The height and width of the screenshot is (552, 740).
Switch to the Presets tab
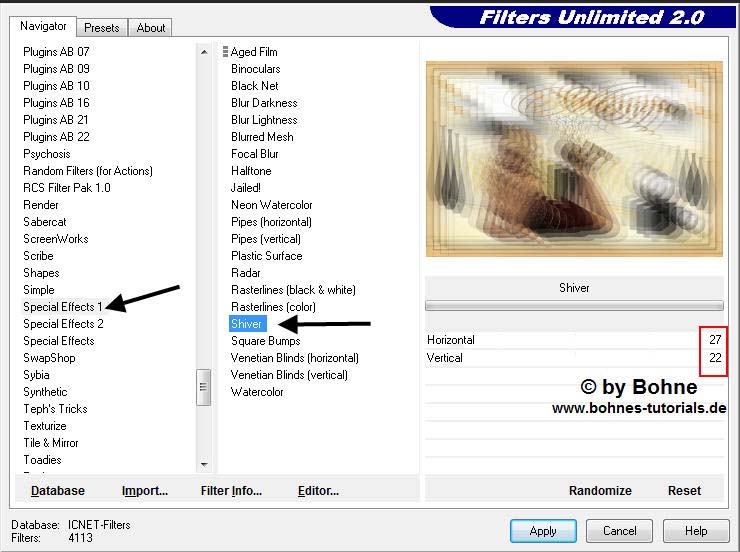102,28
